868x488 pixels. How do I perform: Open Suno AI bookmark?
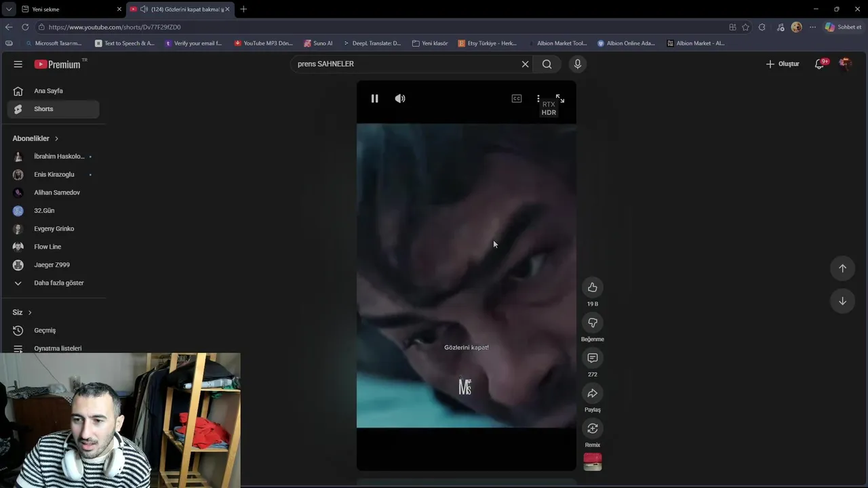pyautogui.click(x=318, y=43)
